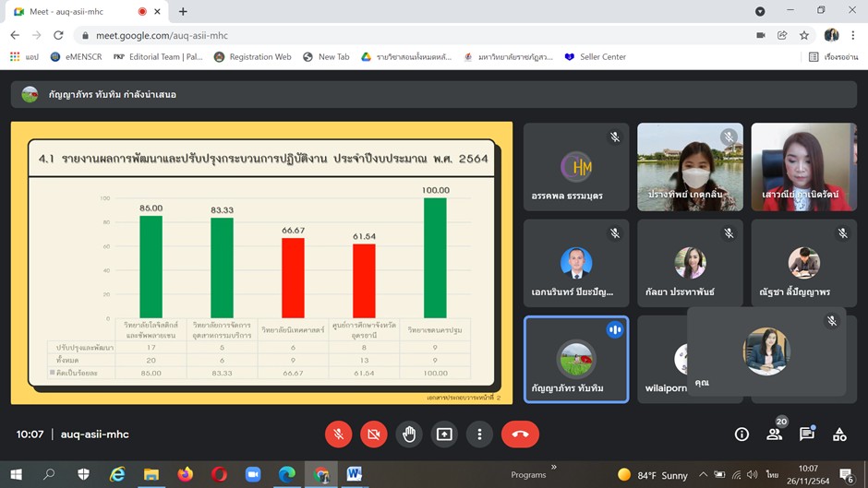
Task: Reload the Meet page
Action: click(58, 35)
